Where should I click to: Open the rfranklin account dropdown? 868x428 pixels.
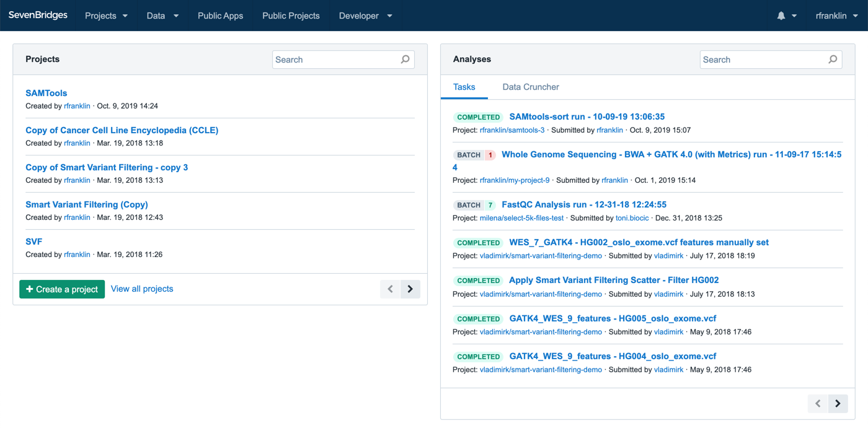[x=837, y=15]
